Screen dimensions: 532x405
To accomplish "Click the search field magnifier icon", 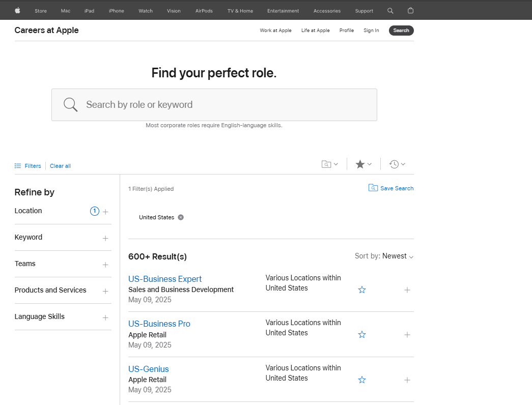I will (x=71, y=104).
